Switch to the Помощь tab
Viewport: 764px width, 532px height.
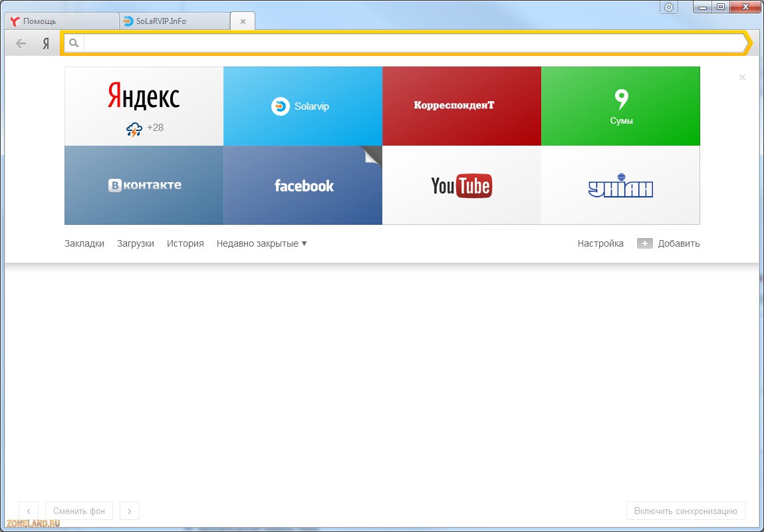61,21
